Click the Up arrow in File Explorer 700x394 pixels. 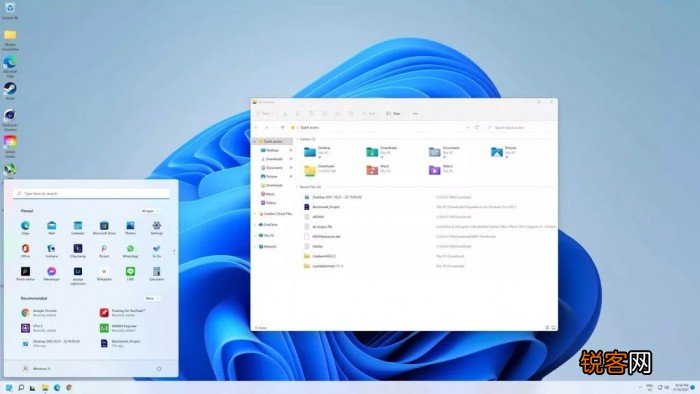(282, 128)
